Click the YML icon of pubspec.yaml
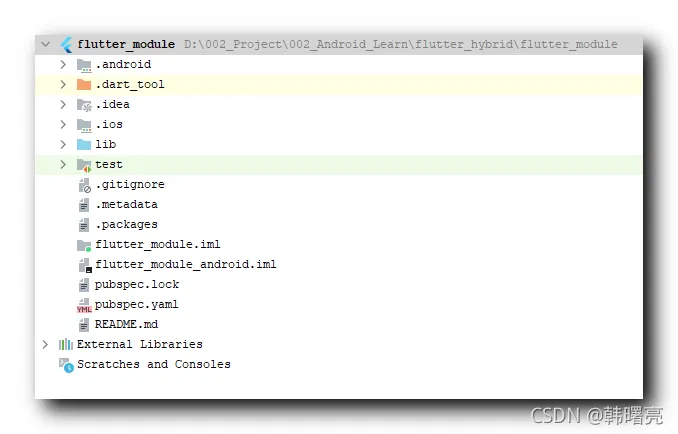 click(x=84, y=305)
